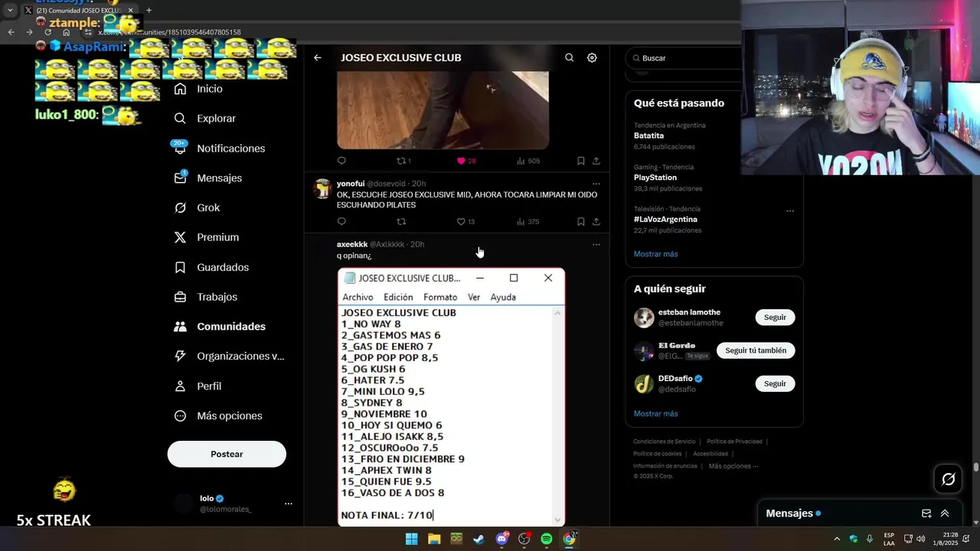Compose new message in Mensajes drawer
980x551 pixels.
(926, 514)
